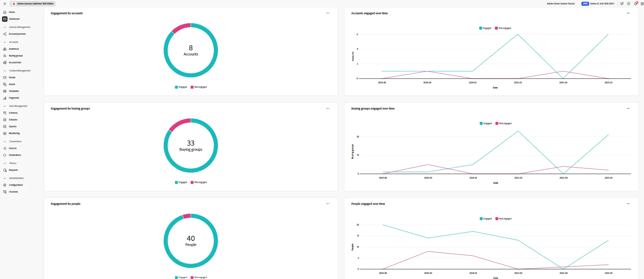Open the app switcher grid icon
This screenshot has height=279, width=644.
click(x=642, y=4)
